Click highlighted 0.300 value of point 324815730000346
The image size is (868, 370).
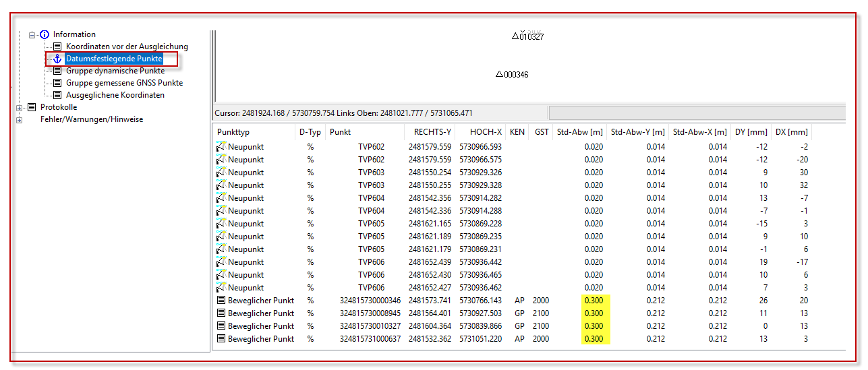coord(594,301)
